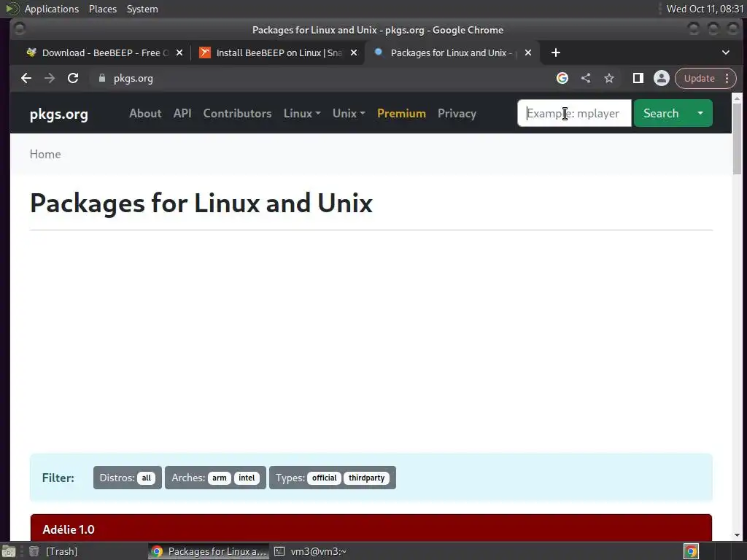The height and width of the screenshot is (560, 747).
Task: Open the Places menu
Action: click(103, 9)
